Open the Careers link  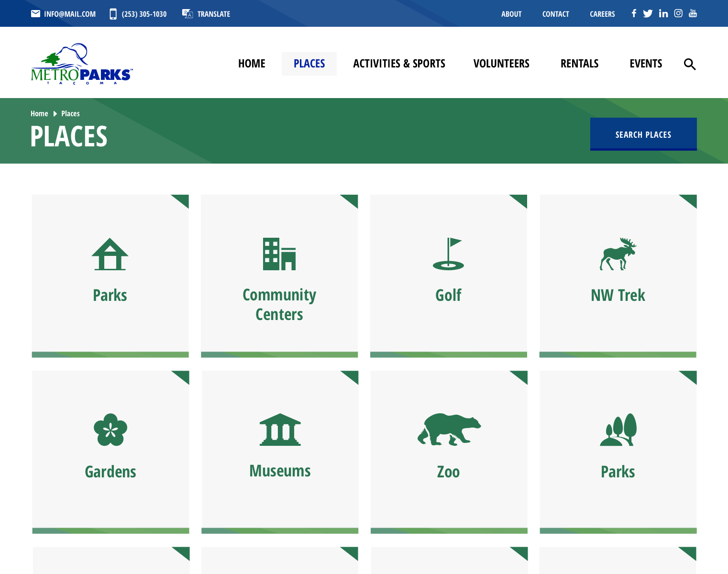coord(602,14)
